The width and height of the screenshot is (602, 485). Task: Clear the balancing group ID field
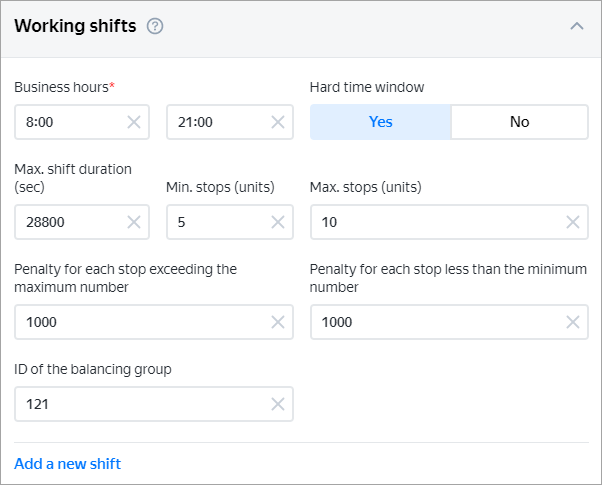(x=278, y=404)
